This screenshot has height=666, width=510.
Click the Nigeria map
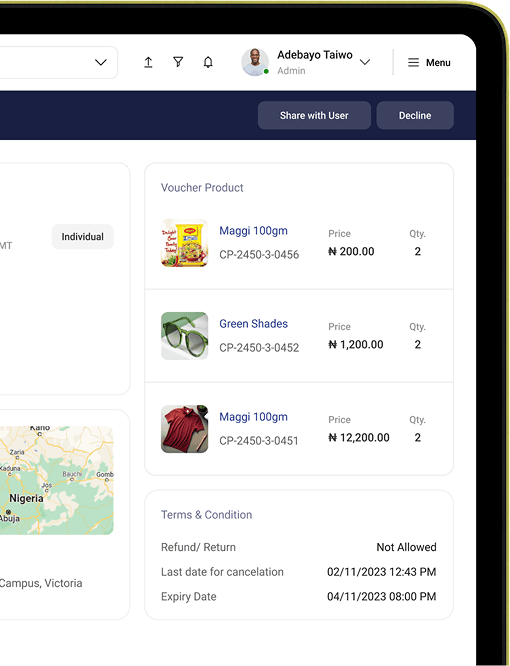[56, 480]
